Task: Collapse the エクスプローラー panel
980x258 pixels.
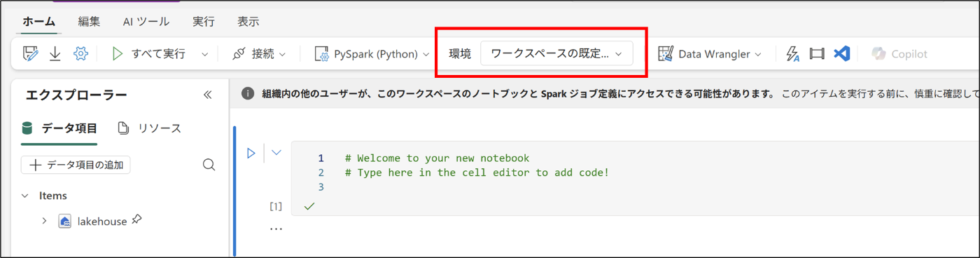Action: click(207, 95)
